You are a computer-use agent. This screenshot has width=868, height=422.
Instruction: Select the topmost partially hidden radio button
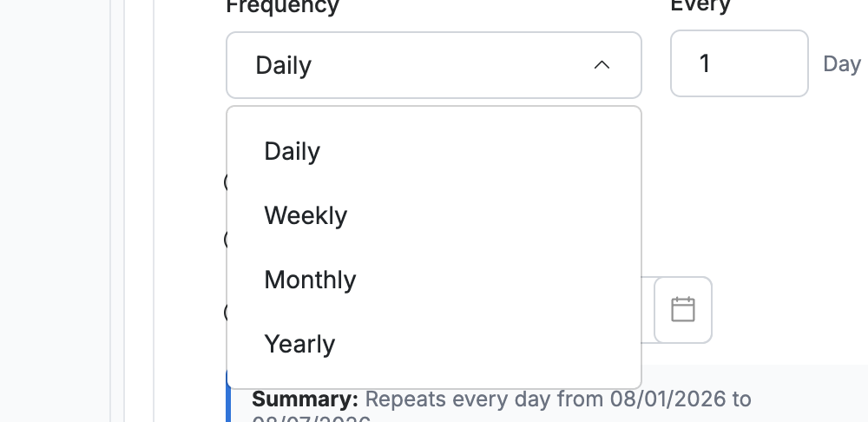click(x=225, y=182)
